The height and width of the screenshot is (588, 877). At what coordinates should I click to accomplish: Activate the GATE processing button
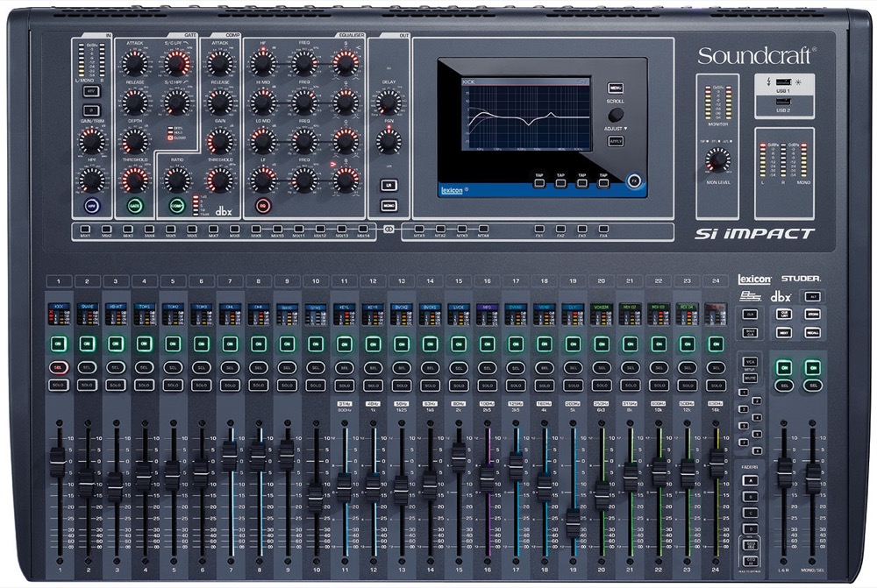pyautogui.click(x=133, y=204)
